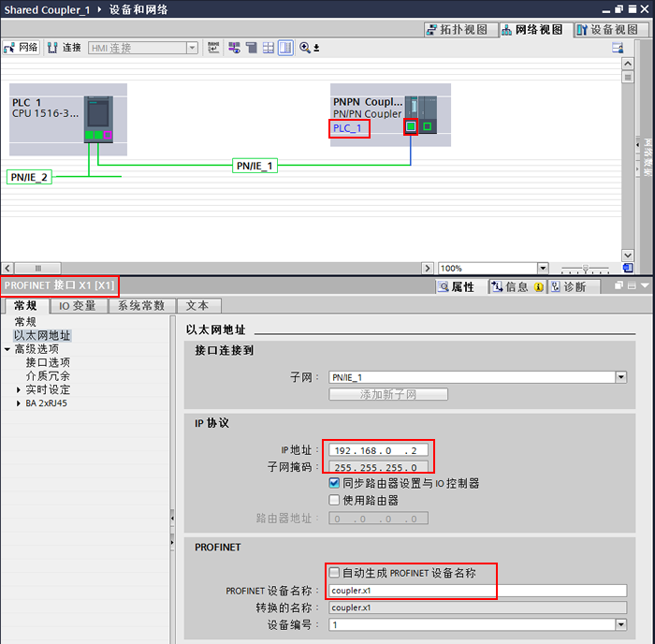The width and height of the screenshot is (655, 644).
Task: Open the 100% zoom level dropdown
Action: (x=543, y=268)
